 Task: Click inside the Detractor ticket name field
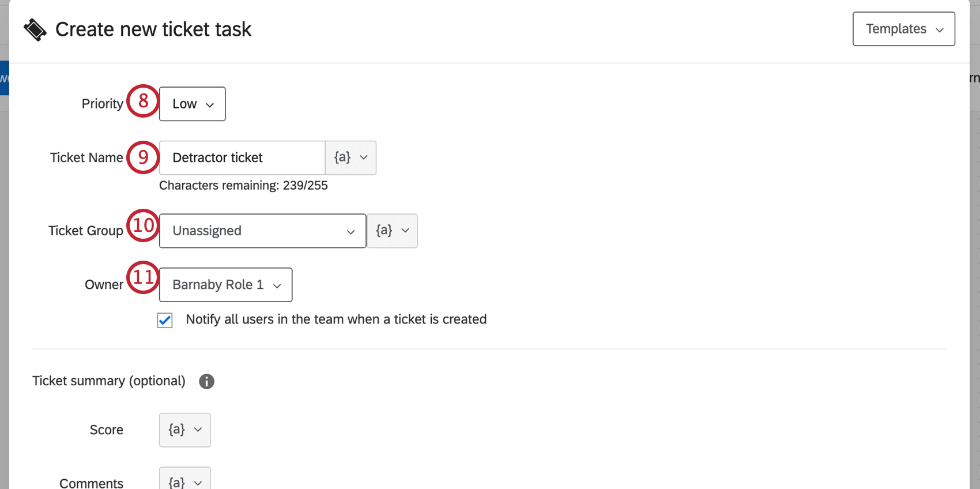click(x=242, y=157)
